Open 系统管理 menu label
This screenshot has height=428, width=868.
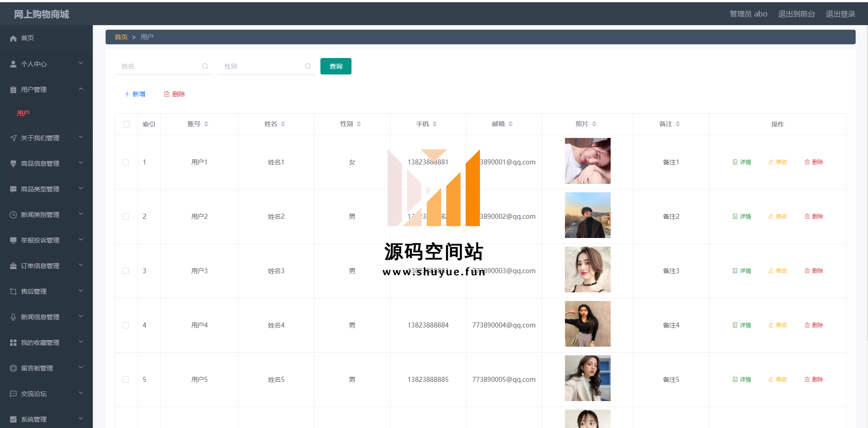click(x=34, y=419)
